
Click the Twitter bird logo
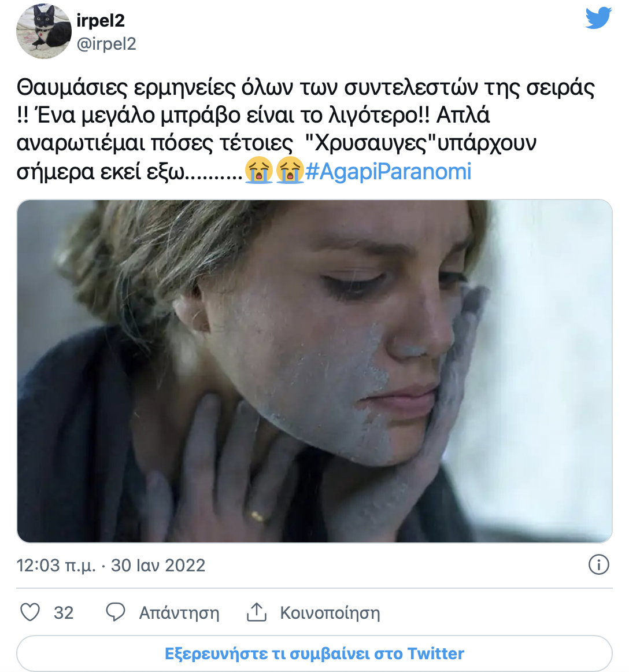(x=598, y=18)
